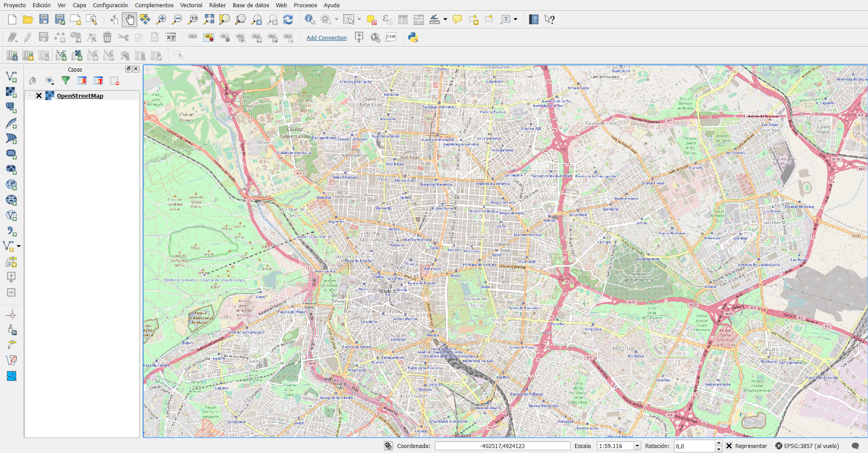Open the composer manager wrench icon
Screen dimensions: 868x453
(x=91, y=20)
